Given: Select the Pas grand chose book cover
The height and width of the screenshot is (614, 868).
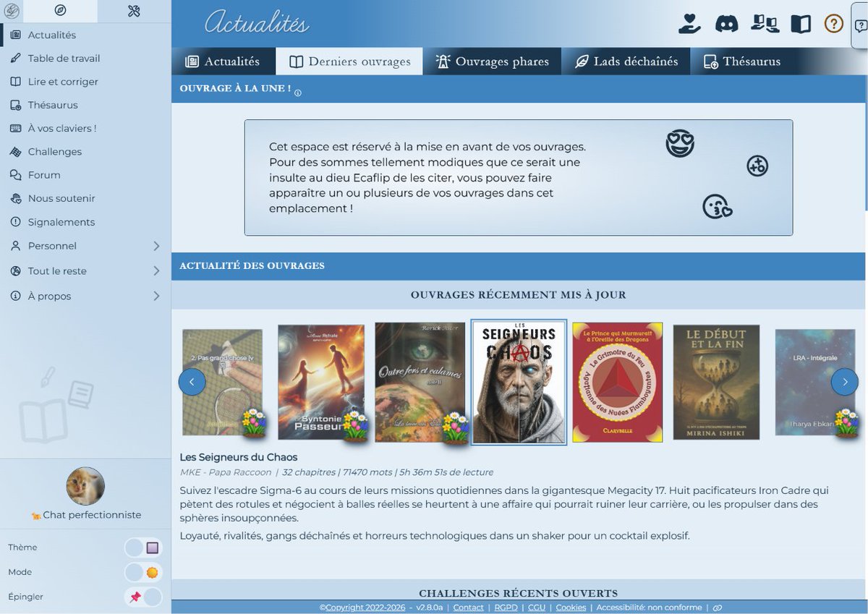Looking at the screenshot, I should [x=223, y=383].
